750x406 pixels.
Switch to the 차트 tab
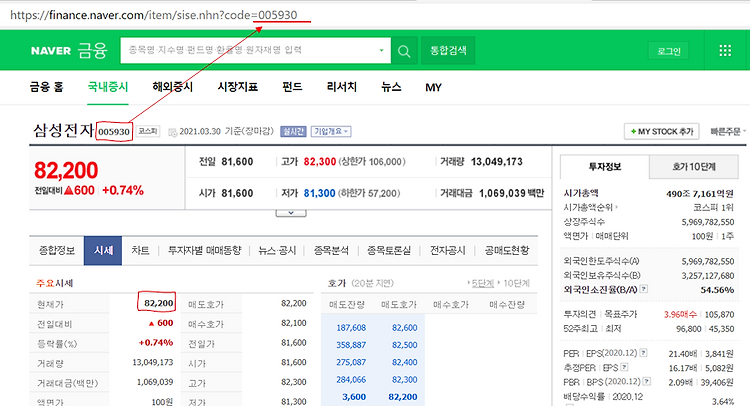[140, 251]
